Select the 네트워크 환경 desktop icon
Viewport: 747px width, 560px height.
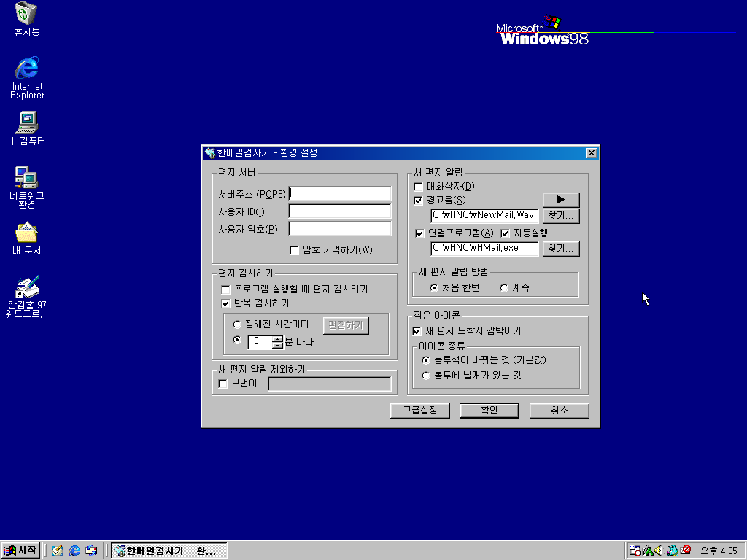click(27, 187)
